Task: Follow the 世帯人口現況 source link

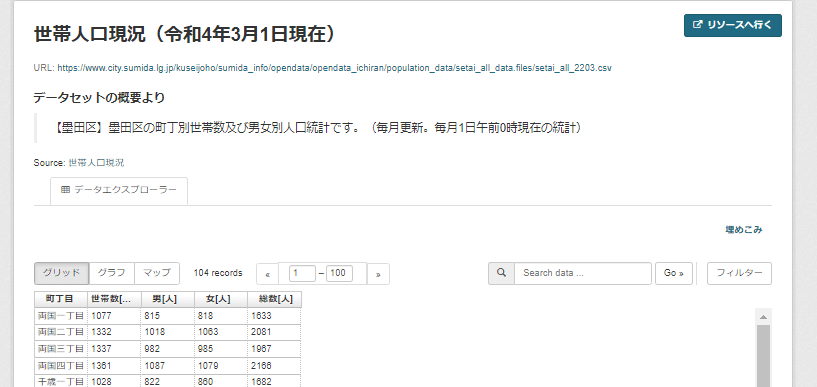Action: coord(96,163)
